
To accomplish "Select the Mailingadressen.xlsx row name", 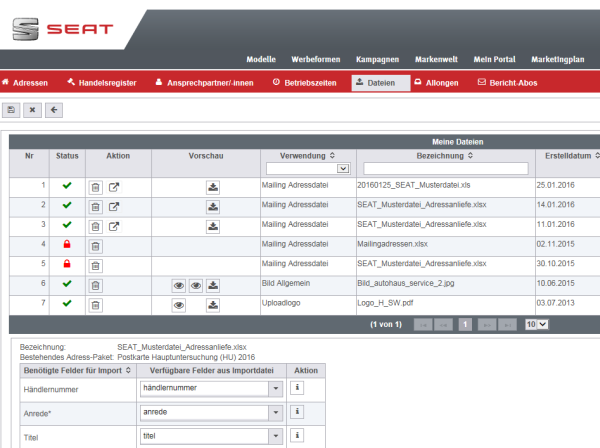I will [392, 244].
